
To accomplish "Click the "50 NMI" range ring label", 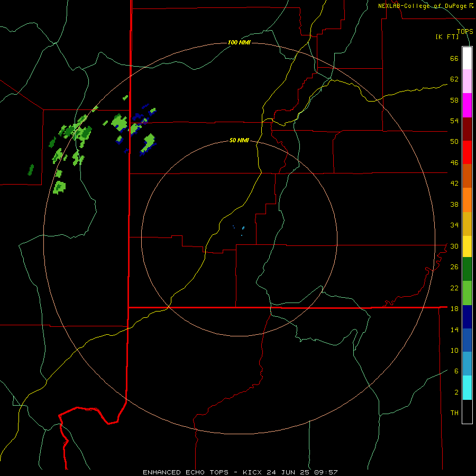I will click(239, 140).
